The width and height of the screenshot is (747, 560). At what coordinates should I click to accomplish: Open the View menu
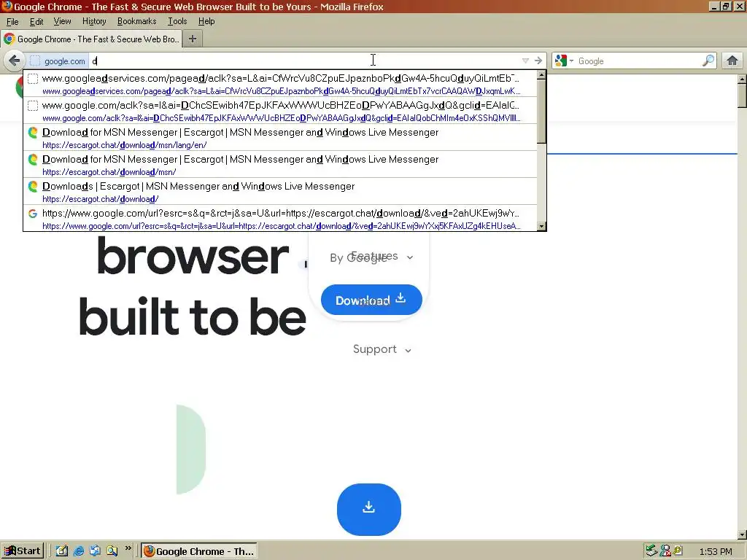point(63,21)
